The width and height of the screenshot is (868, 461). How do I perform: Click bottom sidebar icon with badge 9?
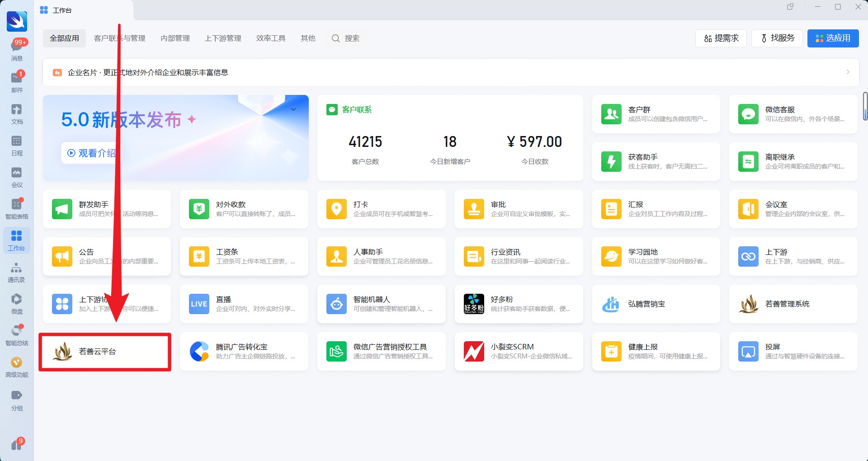click(17, 444)
